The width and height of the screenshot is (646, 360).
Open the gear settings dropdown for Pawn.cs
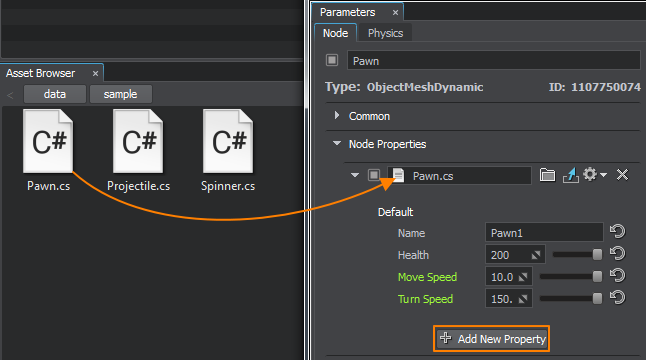pyautogui.click(x=595, y=175)
